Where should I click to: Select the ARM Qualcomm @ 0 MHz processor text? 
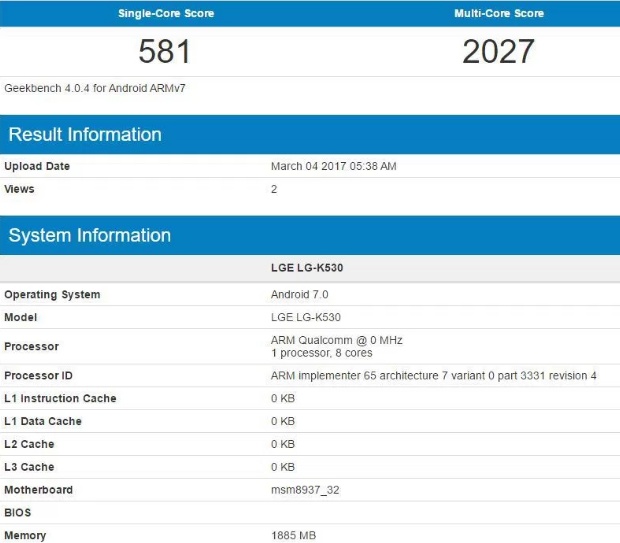click(336, 340)
